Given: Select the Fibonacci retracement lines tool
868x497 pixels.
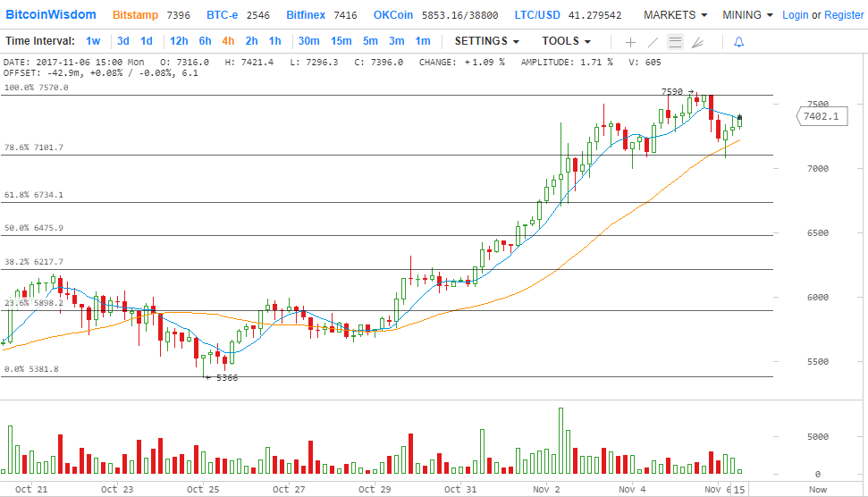Looking at the screenshot, I should click(x=676, y=42).
